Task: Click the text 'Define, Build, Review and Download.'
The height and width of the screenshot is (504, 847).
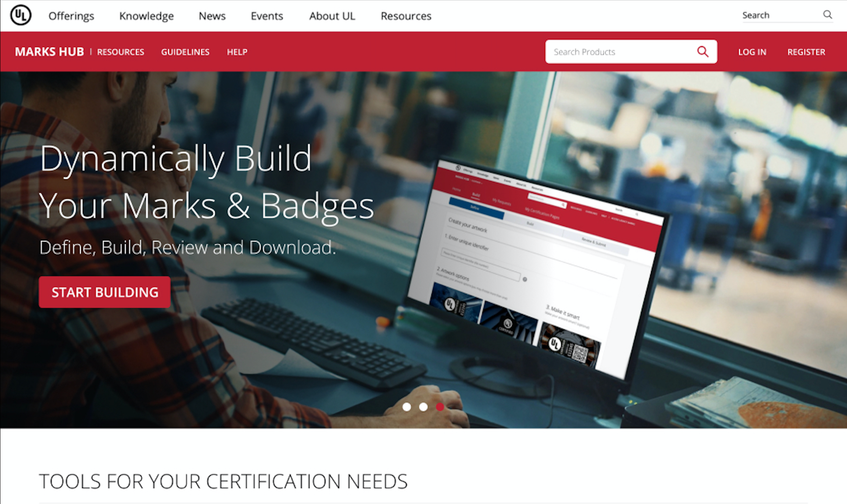Action: pyautogui.click(x=187, y=247)
